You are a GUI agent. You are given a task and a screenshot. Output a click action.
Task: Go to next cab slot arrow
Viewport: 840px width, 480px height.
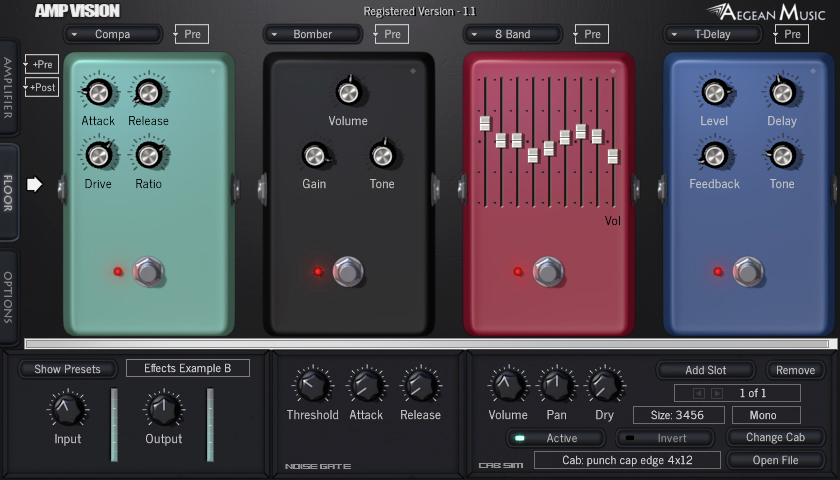717,393
